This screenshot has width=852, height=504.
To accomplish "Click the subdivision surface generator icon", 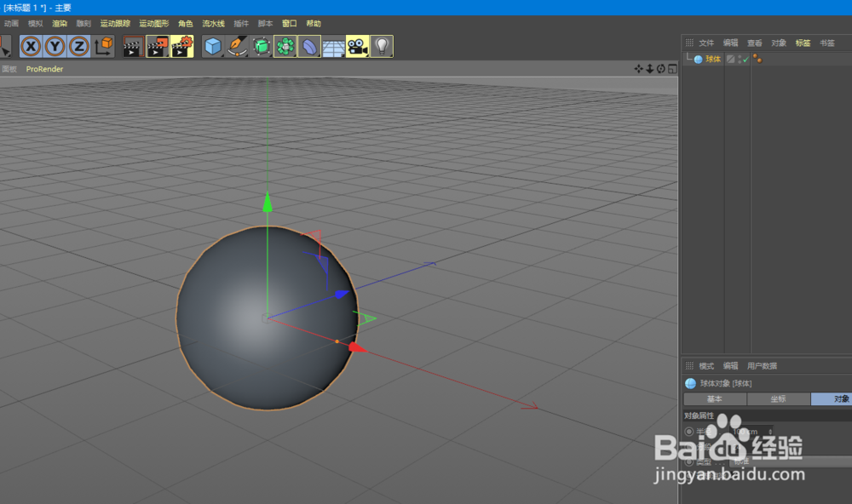I will (261, 46).
